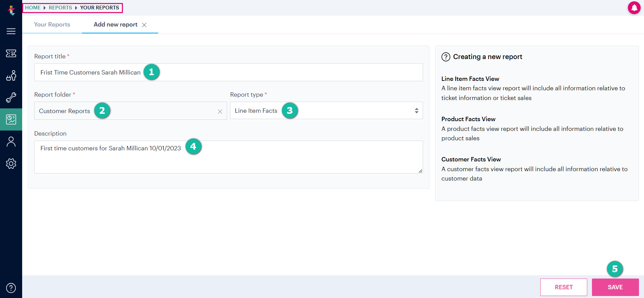Close the Add new report tab

pos(144,25)
